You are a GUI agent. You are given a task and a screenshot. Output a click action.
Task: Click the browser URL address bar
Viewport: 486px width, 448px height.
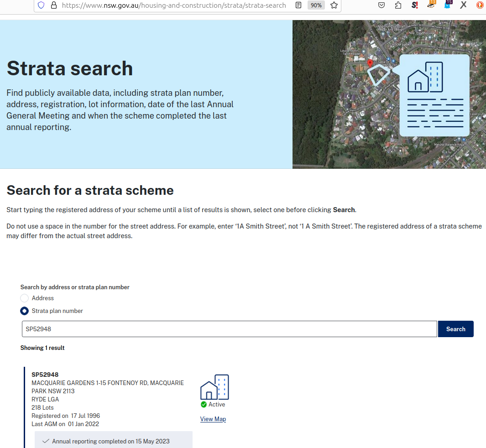click(x=173, y=5)
